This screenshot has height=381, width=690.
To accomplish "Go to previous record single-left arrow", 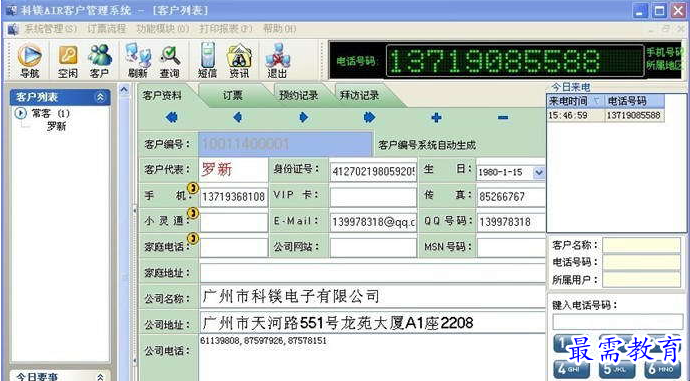I will [x=238, y=117].
